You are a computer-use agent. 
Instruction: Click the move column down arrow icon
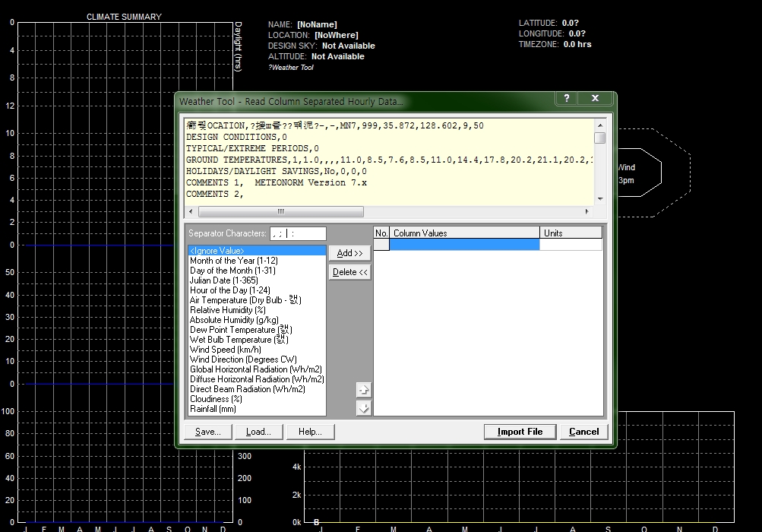(x=363, y=408)
